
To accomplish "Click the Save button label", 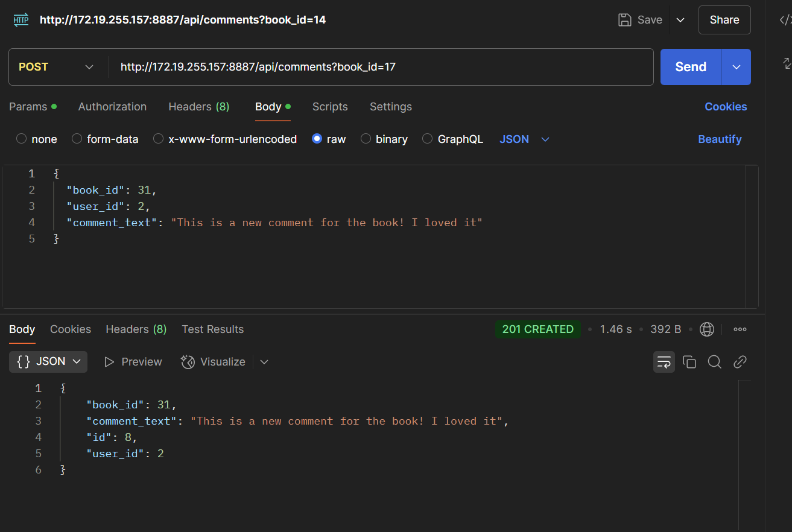I will pos(650,20).
